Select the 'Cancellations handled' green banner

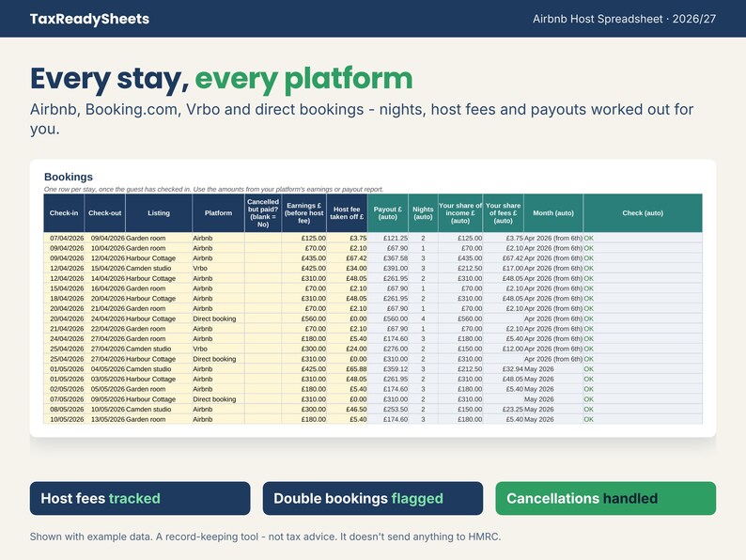[606, 498]
